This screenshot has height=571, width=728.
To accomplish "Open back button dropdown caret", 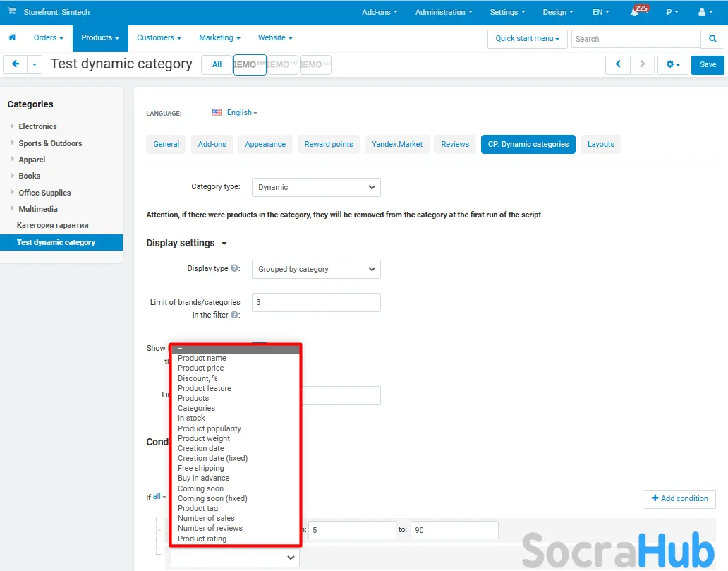I will tap(35, 64).
